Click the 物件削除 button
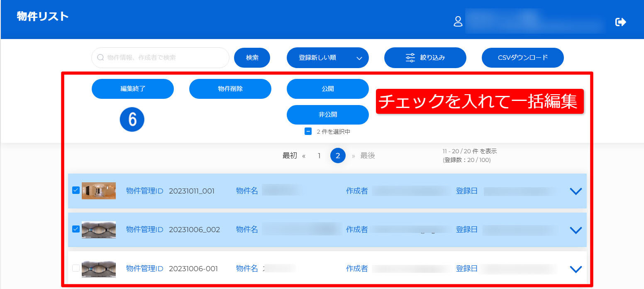The height and width of the screenshot is (289, 644). click(230, 89)
